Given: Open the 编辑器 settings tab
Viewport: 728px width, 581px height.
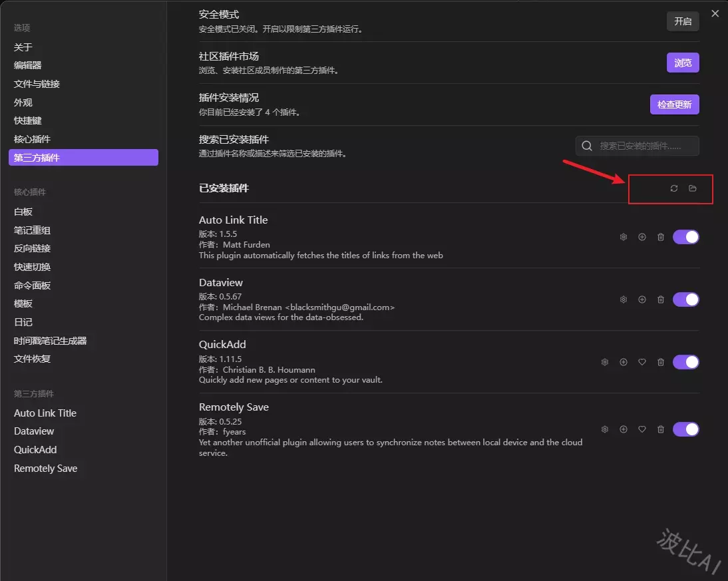Looking at the screenshot, I should coord(84,65).
